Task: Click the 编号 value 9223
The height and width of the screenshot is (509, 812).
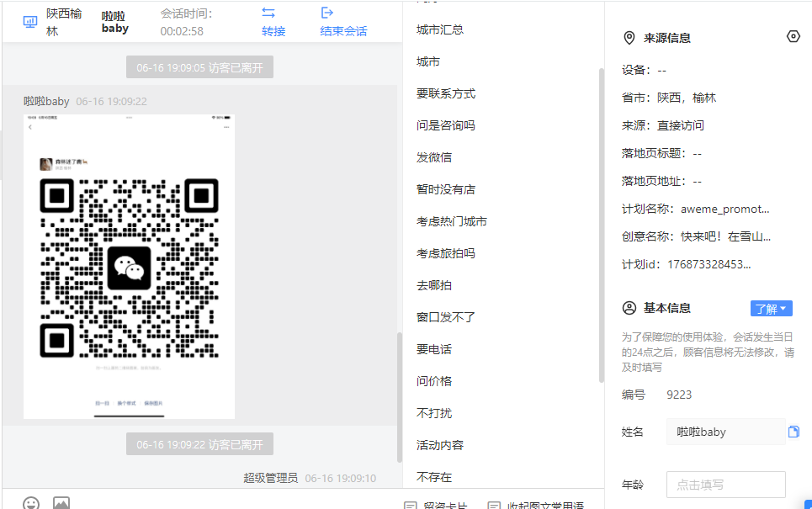Action: coord(679,395)
